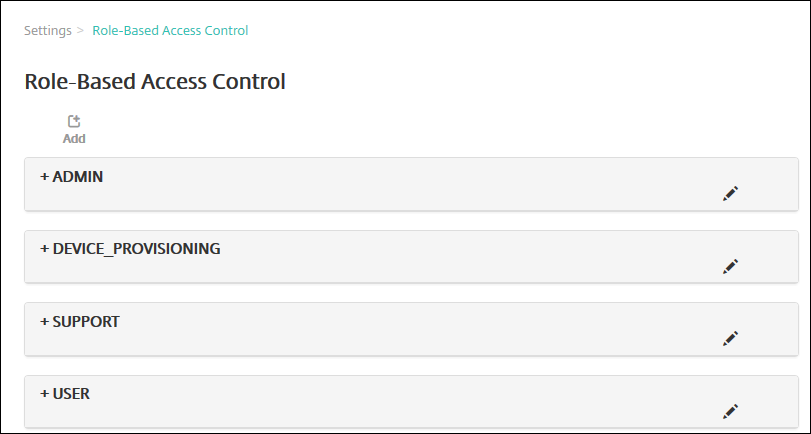Expand USER using its plus sign
The width and height of the screenshot is (811, 434).
coord(44,394)
